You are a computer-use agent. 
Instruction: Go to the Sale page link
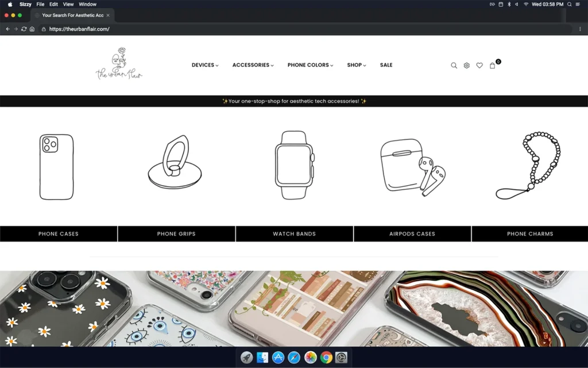(x=386, y=65)
